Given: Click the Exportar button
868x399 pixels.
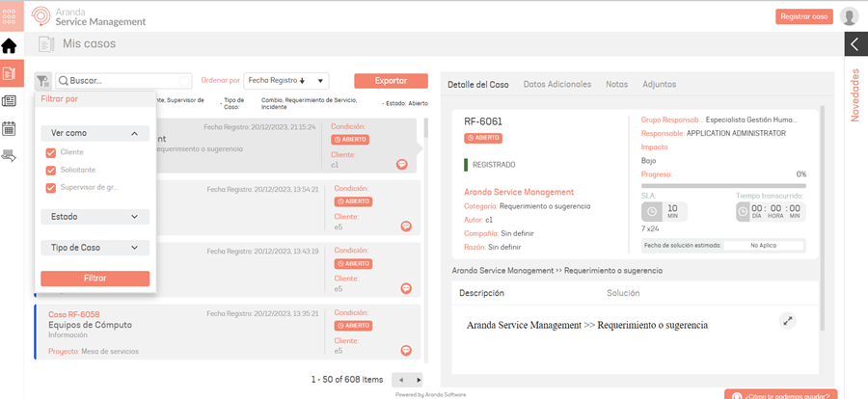Looking at the screenshot, I should (x=391, y=81).
